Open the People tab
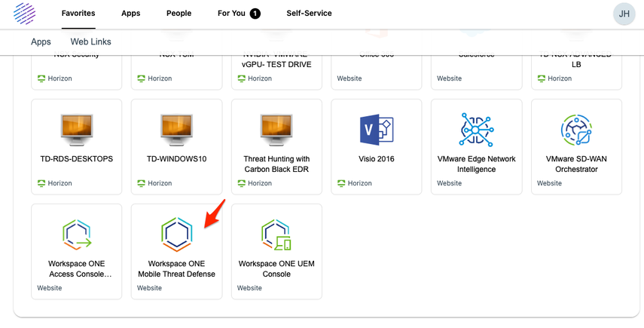Viewport: 644px width, 328px height. coord(179,14)
